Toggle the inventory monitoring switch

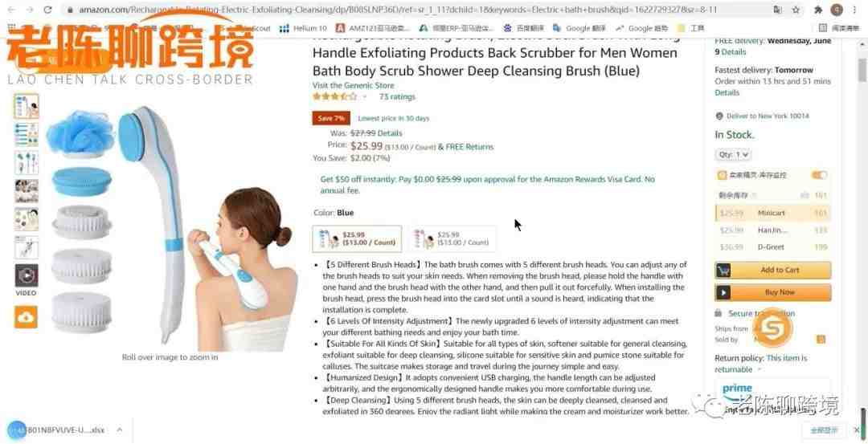(x=819, y=175)
